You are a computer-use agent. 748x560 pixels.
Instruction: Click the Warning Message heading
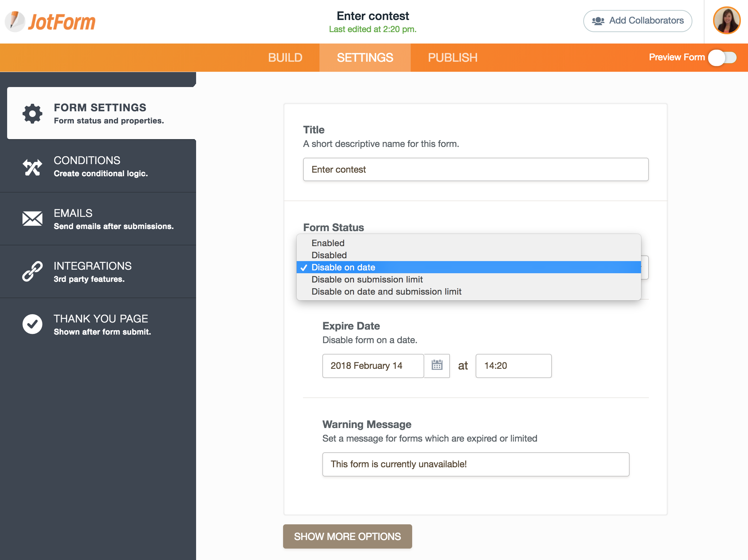click(x=367, y=424)
